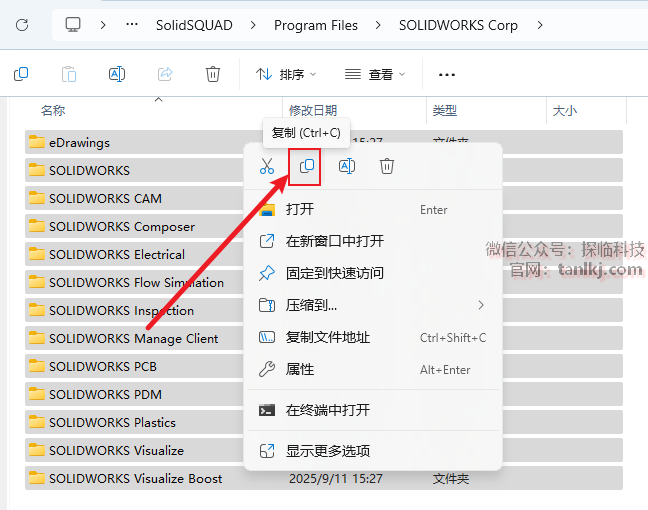Click the toolbar Paste icon
This screenshot has width=648, height=510.
[69, 74]
